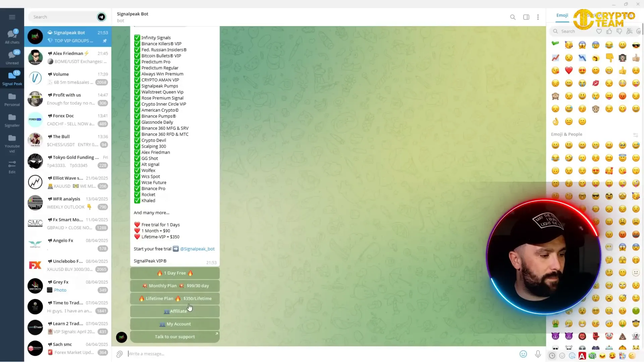Image resolution: width=644 pixels, height=362 pixels.
Task: Open the Alex Friedman chat
Action: [x=68, y=57]
